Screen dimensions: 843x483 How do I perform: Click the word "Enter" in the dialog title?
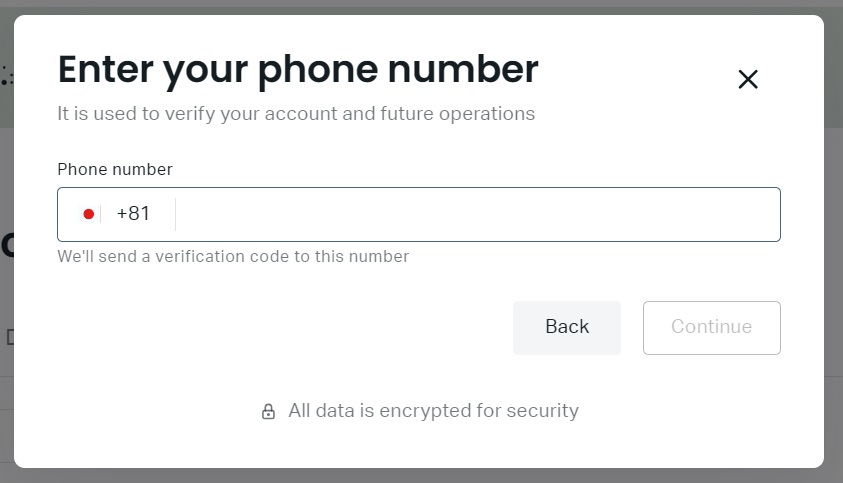coord(104,69)
